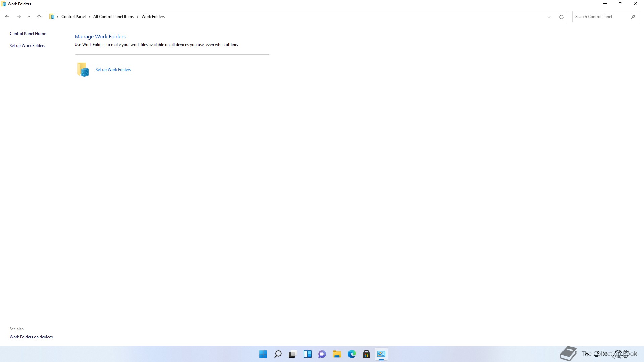Select All Control Panel Items breadcrumb
Image resolution: width=644 pixels, height=362 pixels.
click(113, 17)
